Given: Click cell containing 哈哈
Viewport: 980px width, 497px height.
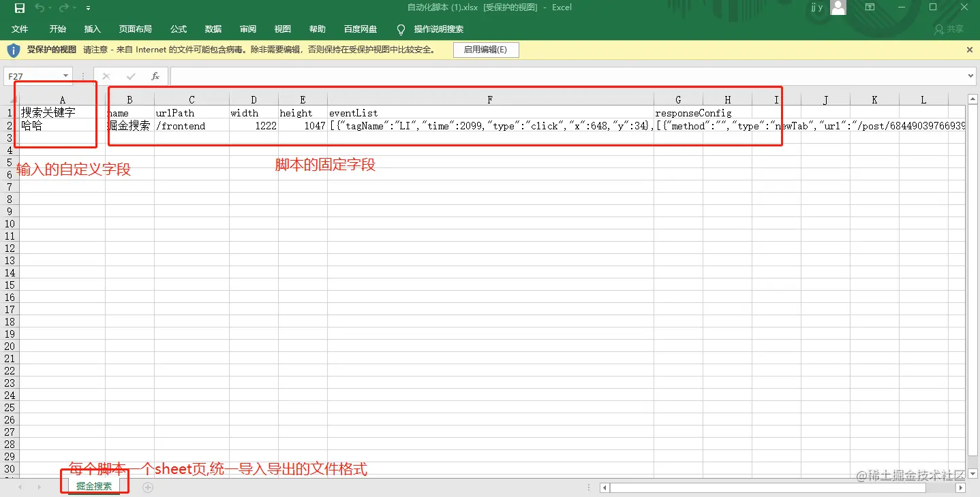Looking at the screenshot, I should (62, 125).
